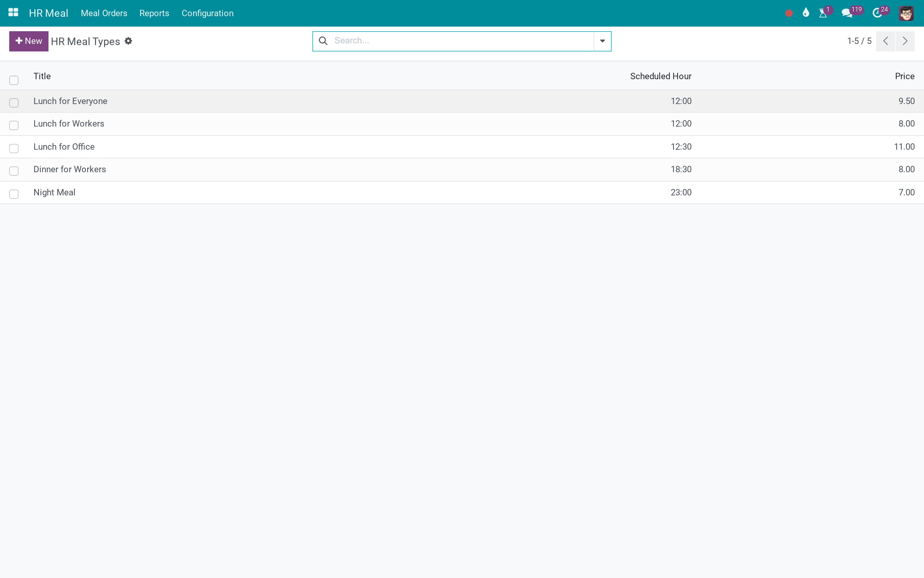Go to previous page with left arrow
The width and height of the screenshot is (924, 578).
tap(885, 41)
